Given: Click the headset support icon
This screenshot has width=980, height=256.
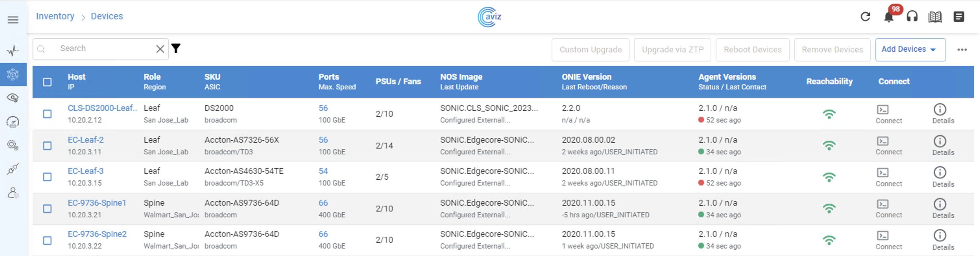Looking at the screenshot, I should 912,17.
